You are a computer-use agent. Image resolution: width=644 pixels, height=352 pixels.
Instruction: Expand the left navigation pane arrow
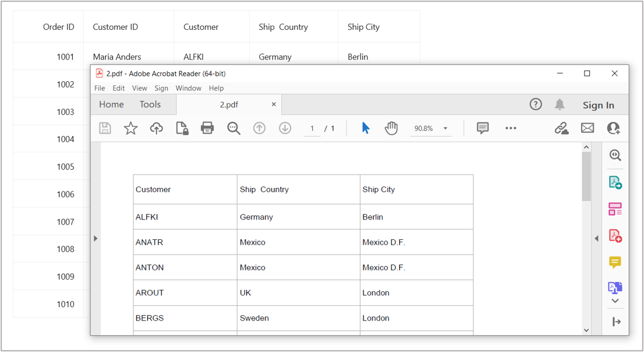point(96,238)
